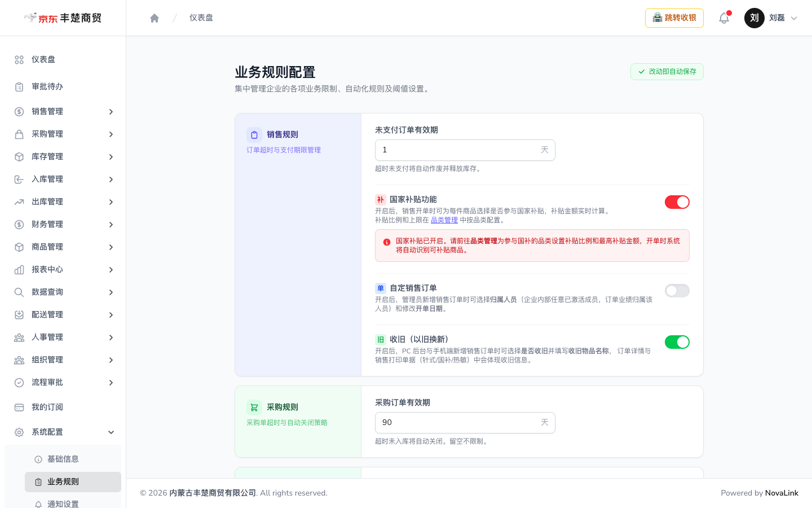Click the 未支付订单有效期 input field

[x=465, y=150]
